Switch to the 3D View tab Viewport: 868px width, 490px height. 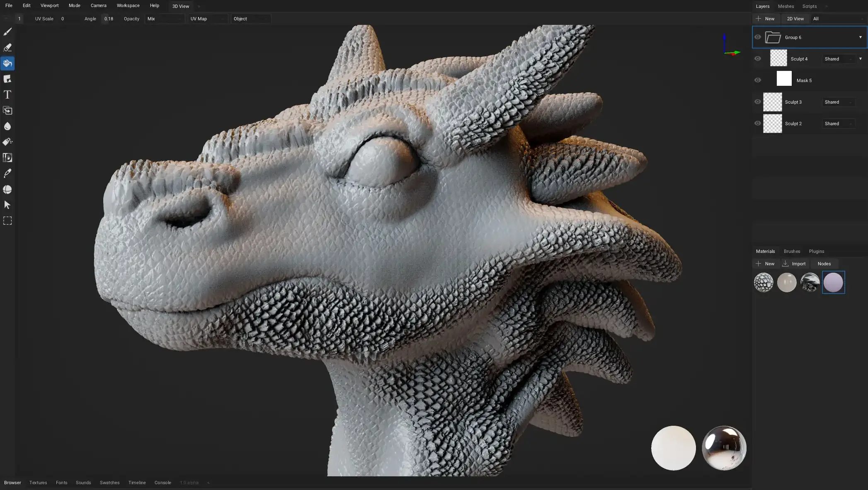181,6
